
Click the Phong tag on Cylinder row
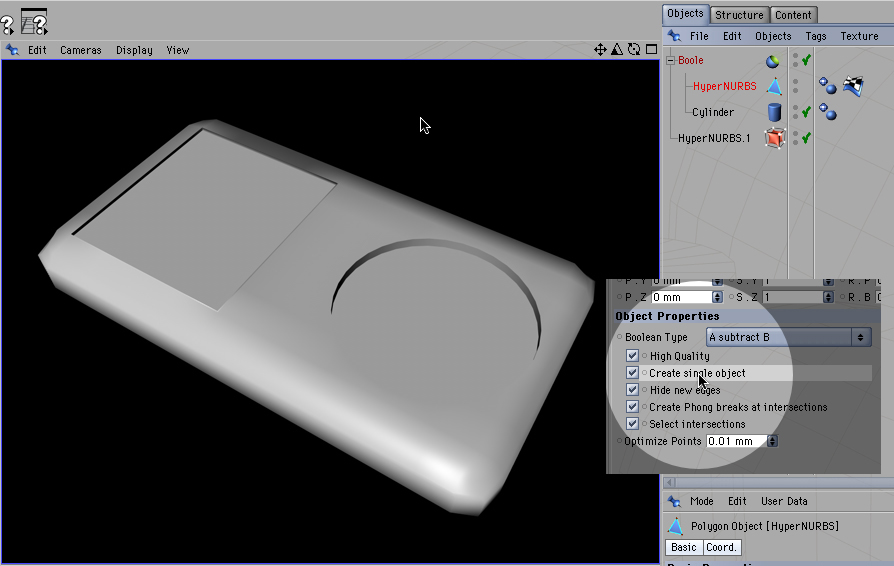coord(828,112)
